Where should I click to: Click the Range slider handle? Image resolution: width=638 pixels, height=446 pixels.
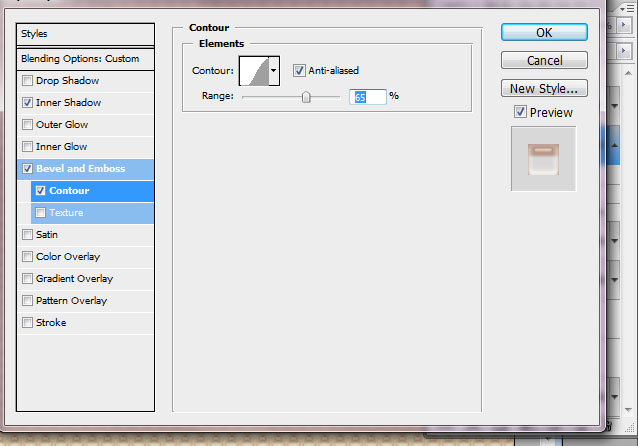click(x=306, y=97)
